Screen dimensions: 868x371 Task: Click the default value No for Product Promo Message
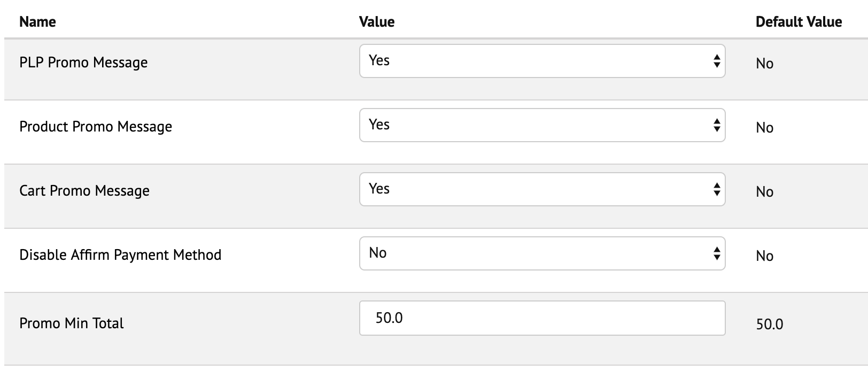[764, 128]
